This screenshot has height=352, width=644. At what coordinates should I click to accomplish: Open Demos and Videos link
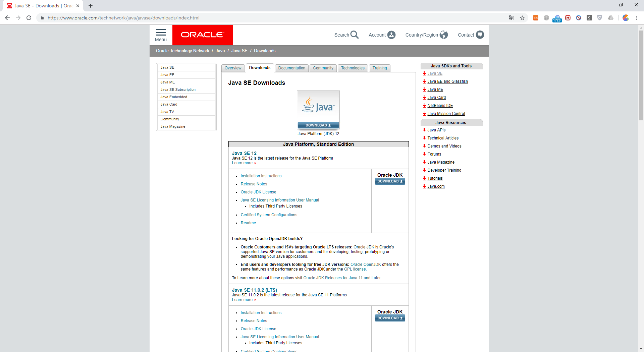pos(444,146)
